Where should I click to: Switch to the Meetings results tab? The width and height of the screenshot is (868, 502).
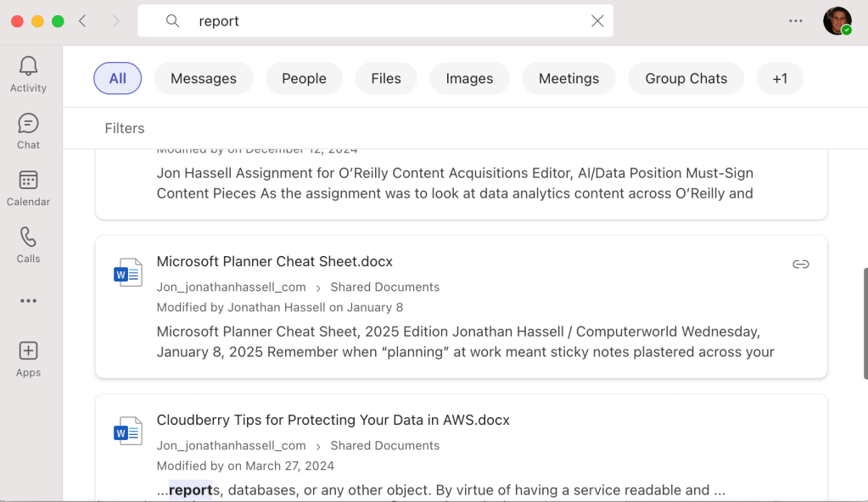coord(568,78)
